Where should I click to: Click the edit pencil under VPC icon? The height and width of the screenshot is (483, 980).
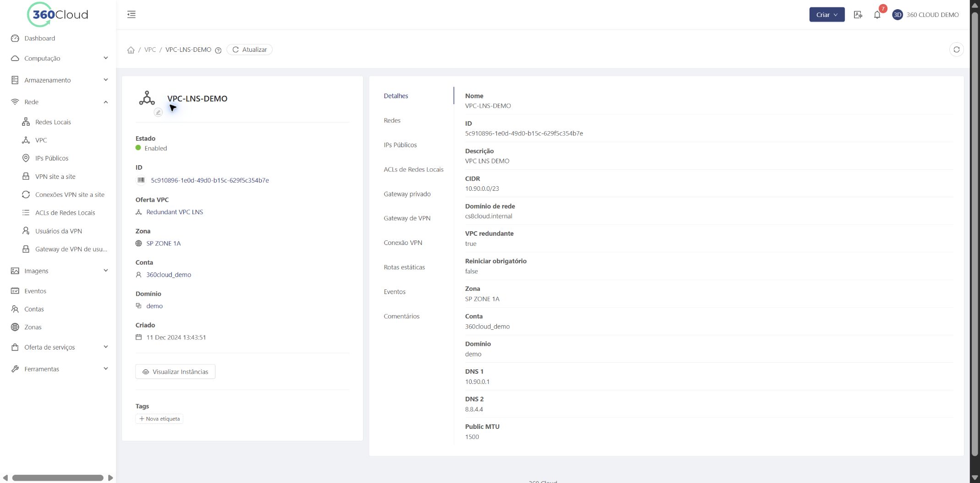158,112
